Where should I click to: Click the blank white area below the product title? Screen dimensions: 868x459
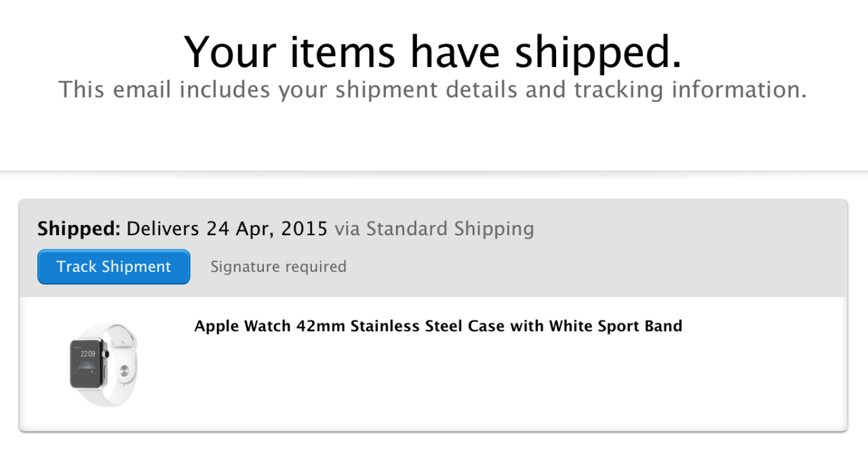(475, 386)
